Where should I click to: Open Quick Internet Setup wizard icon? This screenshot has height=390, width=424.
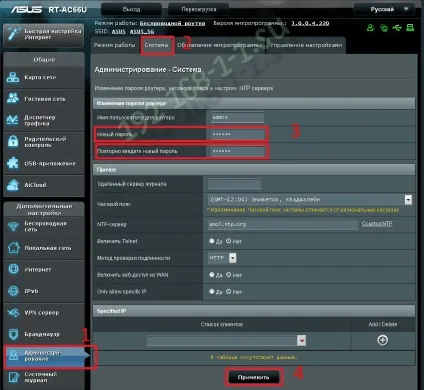coord(14,34)
